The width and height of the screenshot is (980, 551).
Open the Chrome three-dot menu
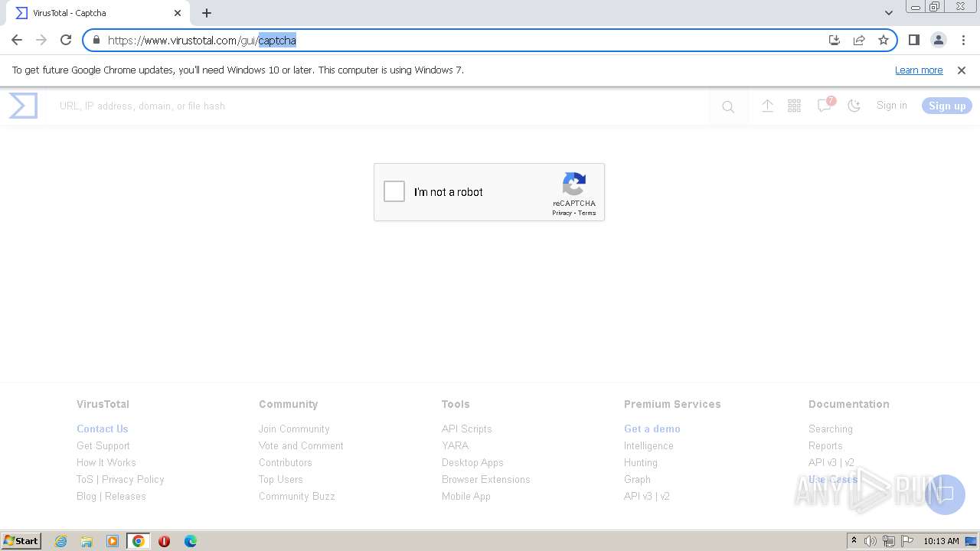click(x=963, y=40)
